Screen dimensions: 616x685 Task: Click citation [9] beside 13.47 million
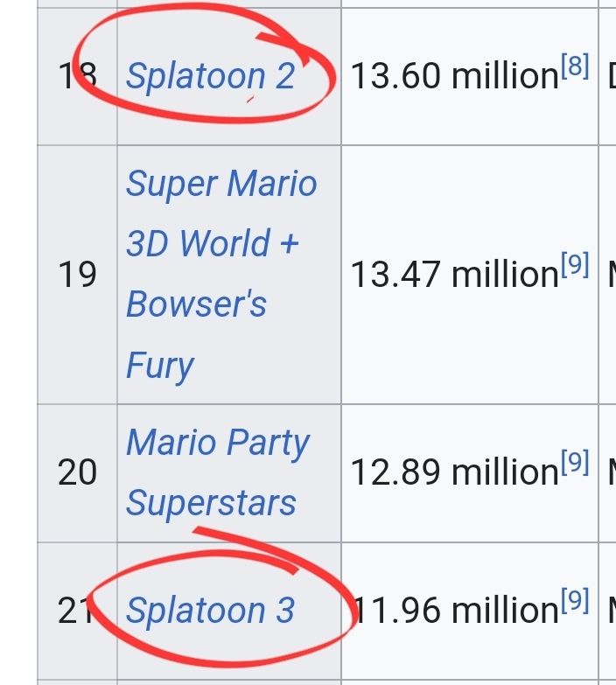[x=575, y=263]
